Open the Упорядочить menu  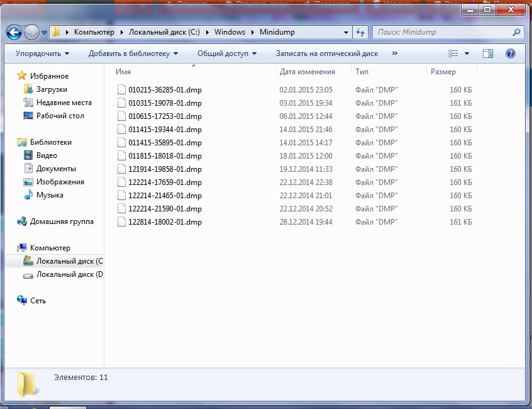[42, 53]
